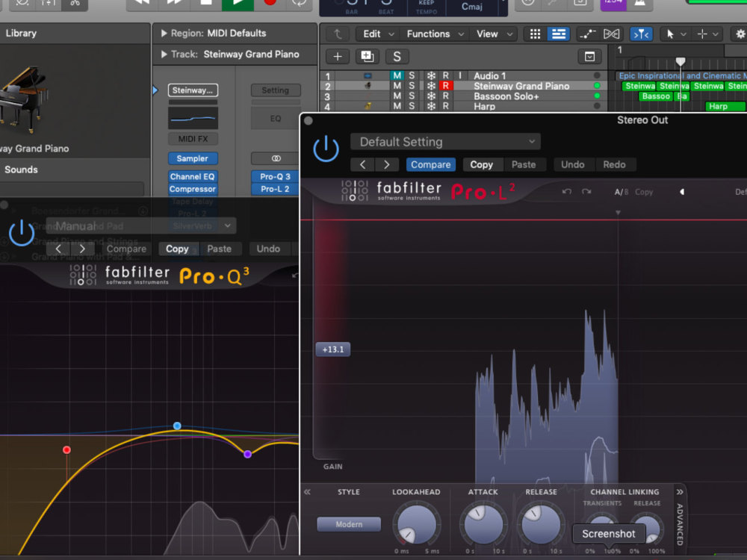Image resolution: width=747 pixels, height=560 pixels.
Task: Enable input monitoring on Audio 1
Action: (459, 75)
